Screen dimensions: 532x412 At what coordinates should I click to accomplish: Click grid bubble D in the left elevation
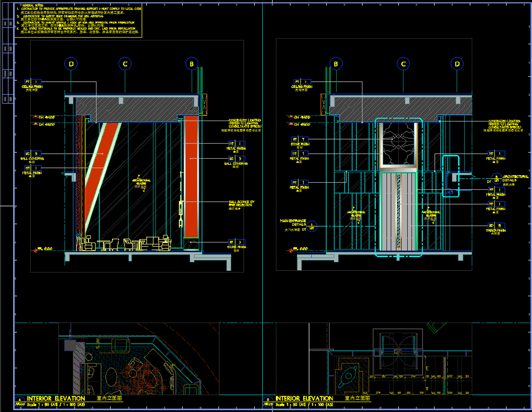click(x=71, y=64)
